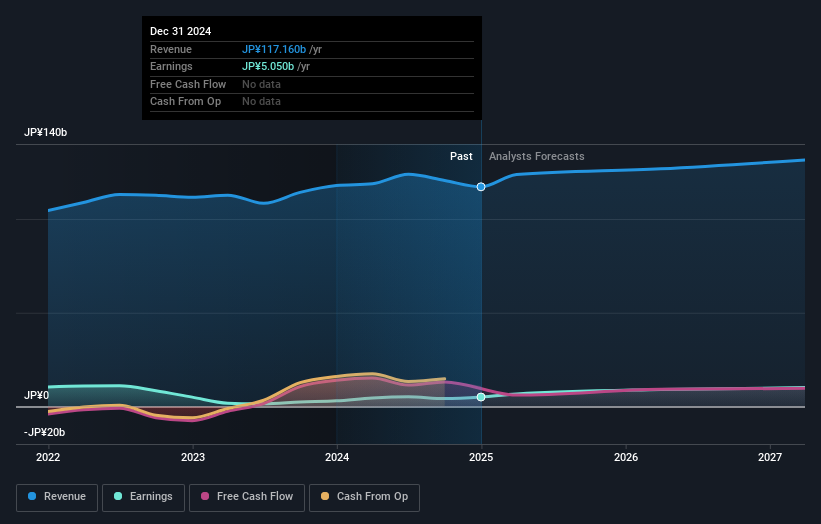Toggle the Earnings legend series
The width and height of the screenshot is (821, 524).
(143, 497)
